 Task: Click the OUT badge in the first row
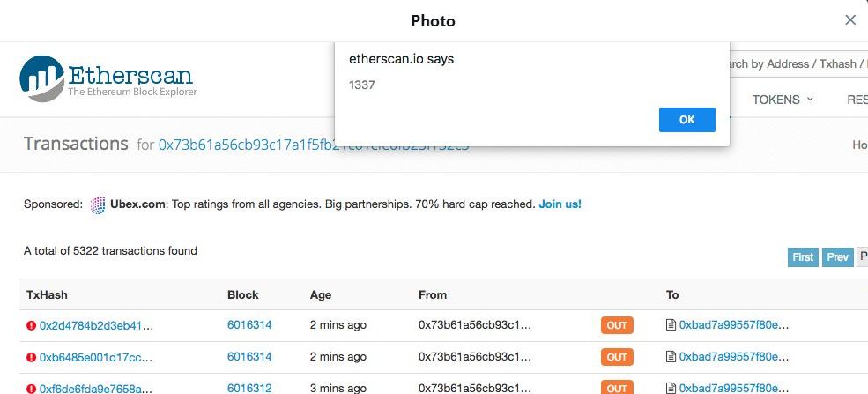617,325
